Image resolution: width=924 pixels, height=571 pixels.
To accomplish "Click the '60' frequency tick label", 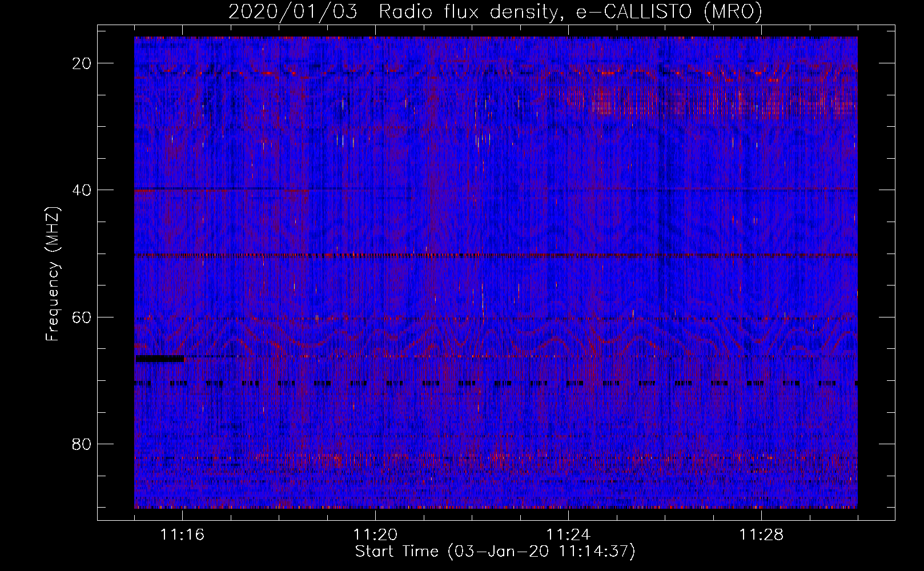I will click(x=82, y=317).
